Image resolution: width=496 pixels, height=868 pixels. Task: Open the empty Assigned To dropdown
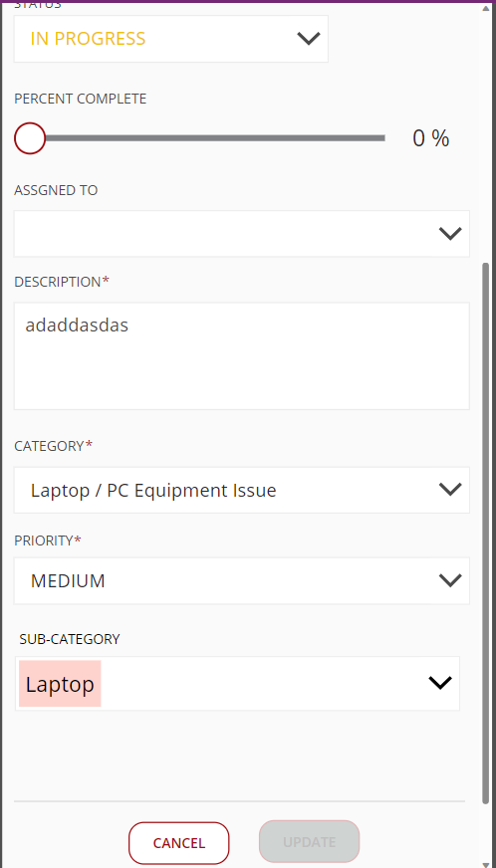tap(242, 234)
